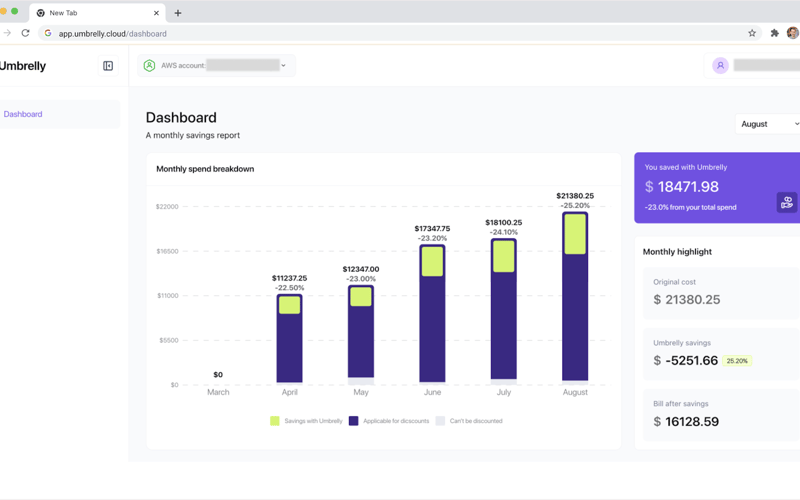Screen dimensions: 800x500
Task: Click the $ 18471.98 saved amount
Action: click(x=682, y=187)
